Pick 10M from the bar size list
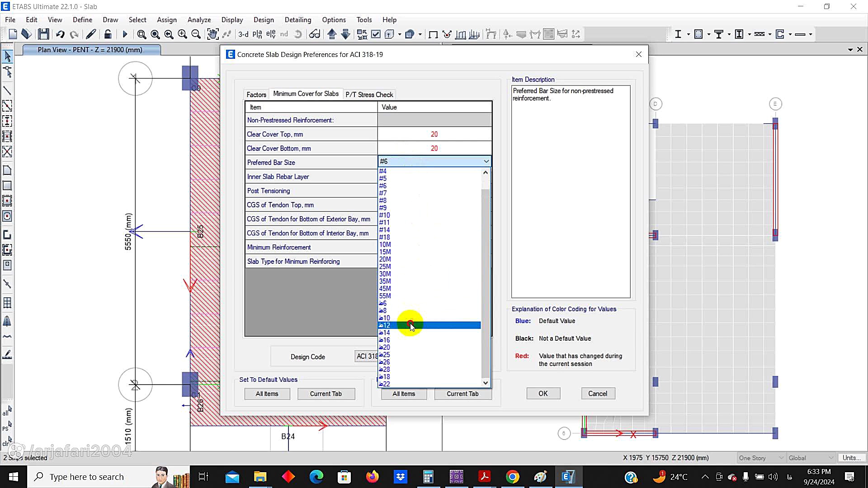868x488 pixels. (385, 244)
